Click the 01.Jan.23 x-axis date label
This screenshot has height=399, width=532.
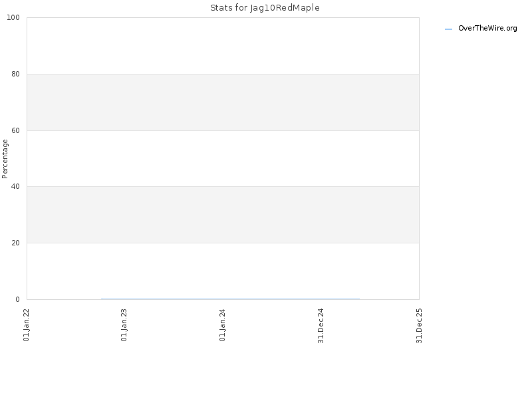pyautogui.click(x=124, y=325)
